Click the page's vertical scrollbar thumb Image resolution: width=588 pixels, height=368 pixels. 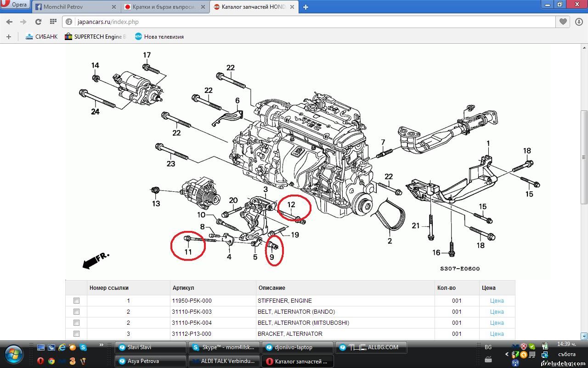tap(584, 156)
